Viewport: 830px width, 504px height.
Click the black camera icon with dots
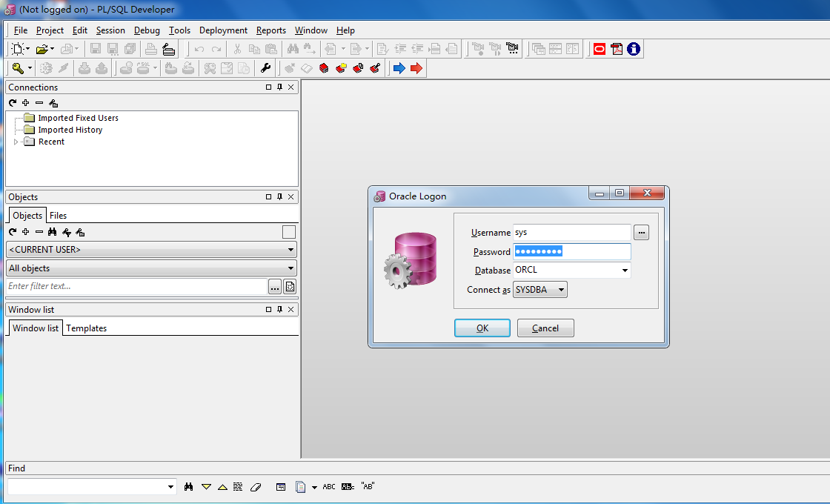[512, 49]
